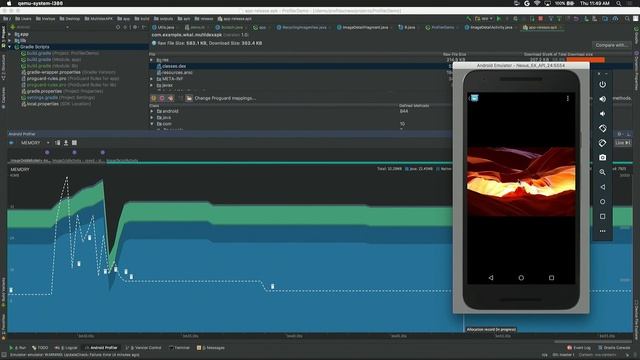Image resolution: width=640 pixels, height=360 pixels.
Task: Open the app overflow menu in the phone
Action: [x=567, y=98]
